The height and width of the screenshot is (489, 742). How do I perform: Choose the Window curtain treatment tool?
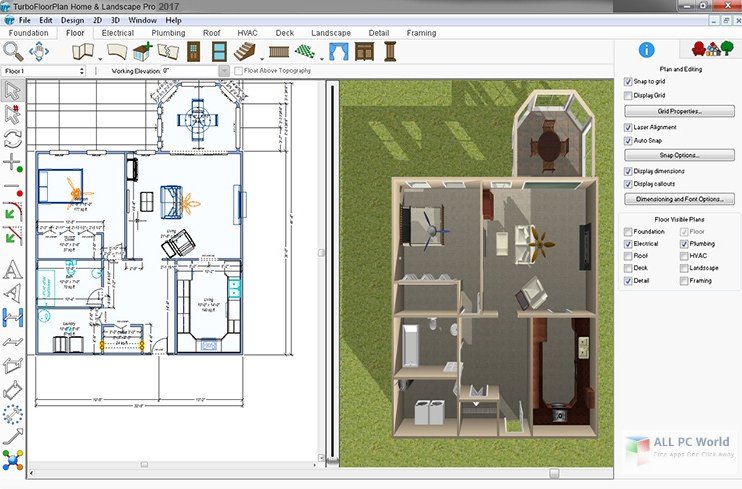[x=338, y=52]
